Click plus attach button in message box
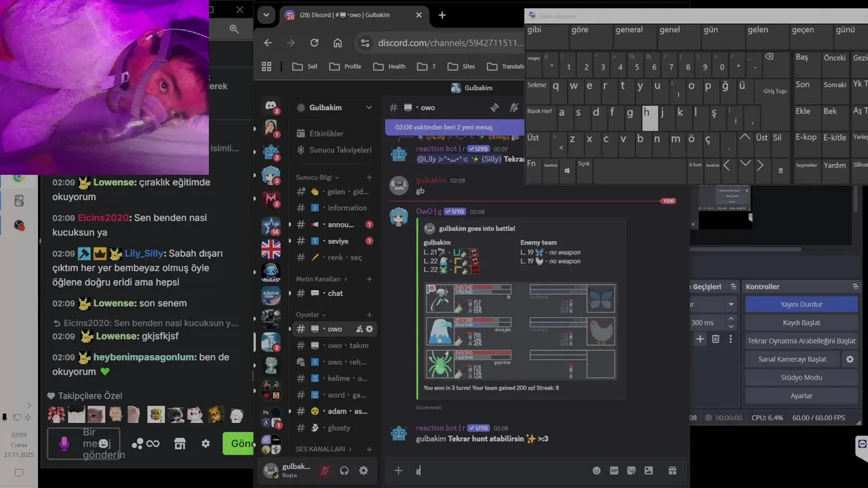 pyautogui.click(x=398, y=470)
